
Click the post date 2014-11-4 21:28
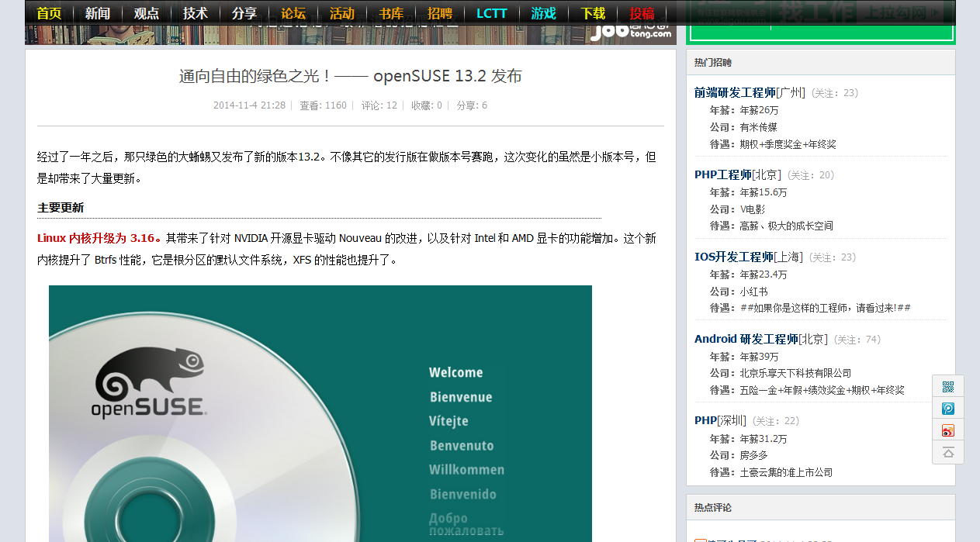pyautogui.click(x=250, y=105)
